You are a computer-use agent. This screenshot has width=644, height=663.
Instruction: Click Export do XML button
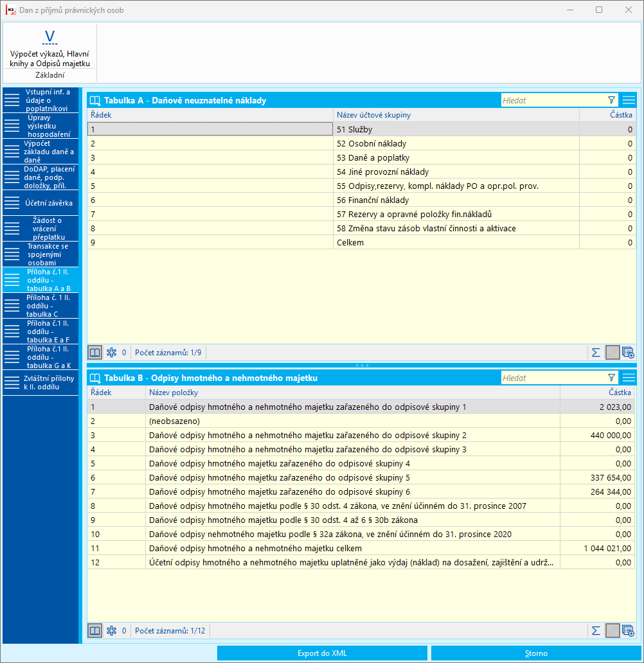322,653
